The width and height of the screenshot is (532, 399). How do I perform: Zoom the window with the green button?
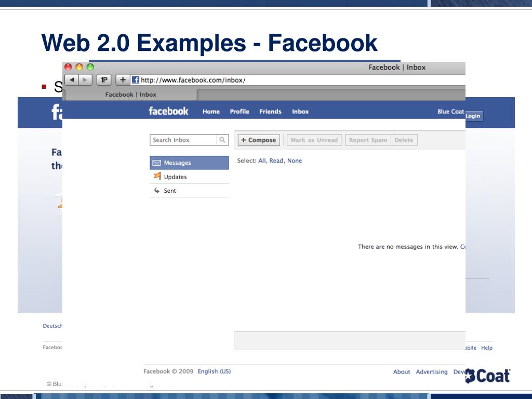(x=90, y=67)
